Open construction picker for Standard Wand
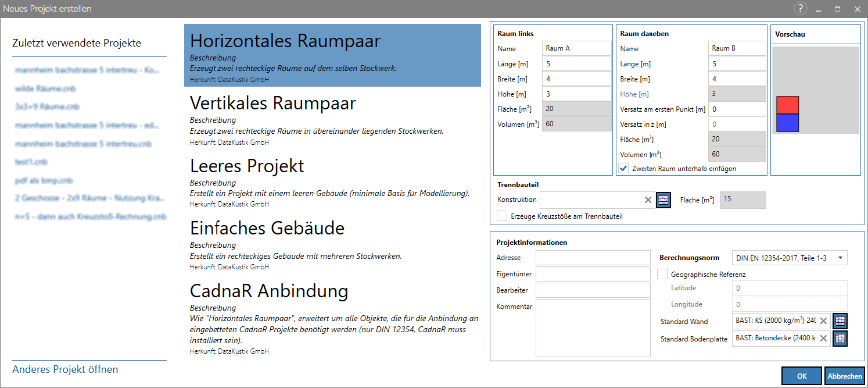Screen dimensions: 868x388 [x=840, y=321]
